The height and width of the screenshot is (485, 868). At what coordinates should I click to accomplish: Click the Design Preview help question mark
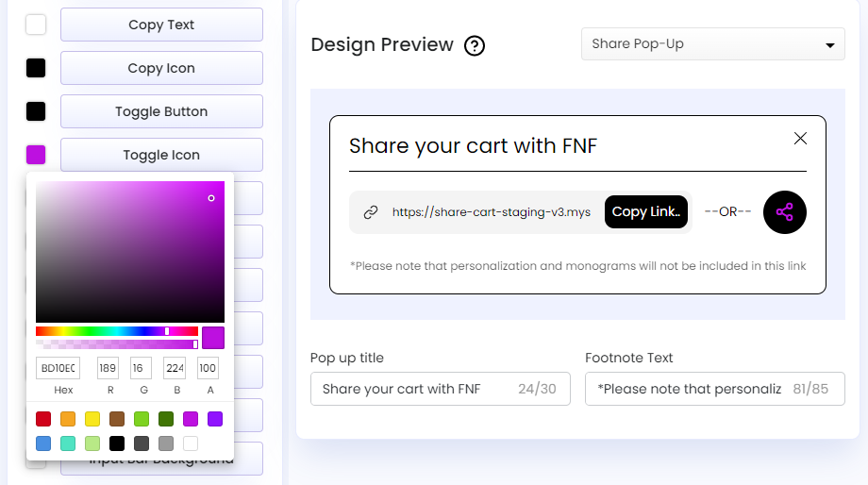[475, 45]
